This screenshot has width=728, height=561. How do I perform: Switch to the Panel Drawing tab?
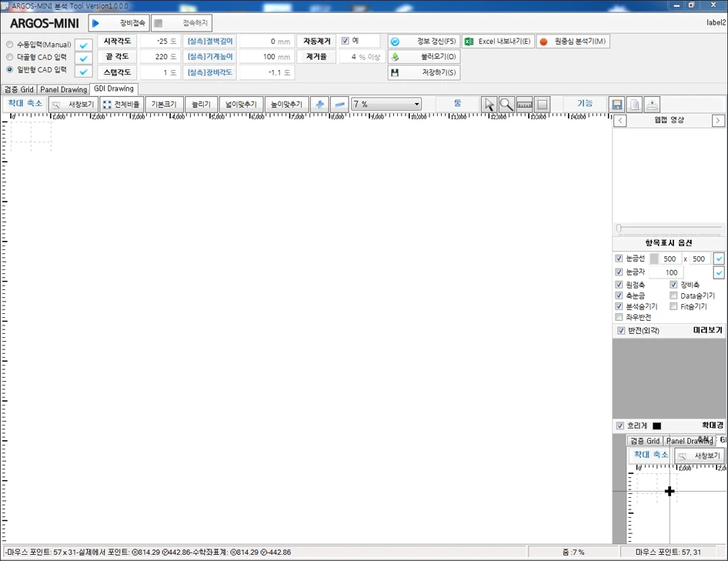(x=64, y=89)
